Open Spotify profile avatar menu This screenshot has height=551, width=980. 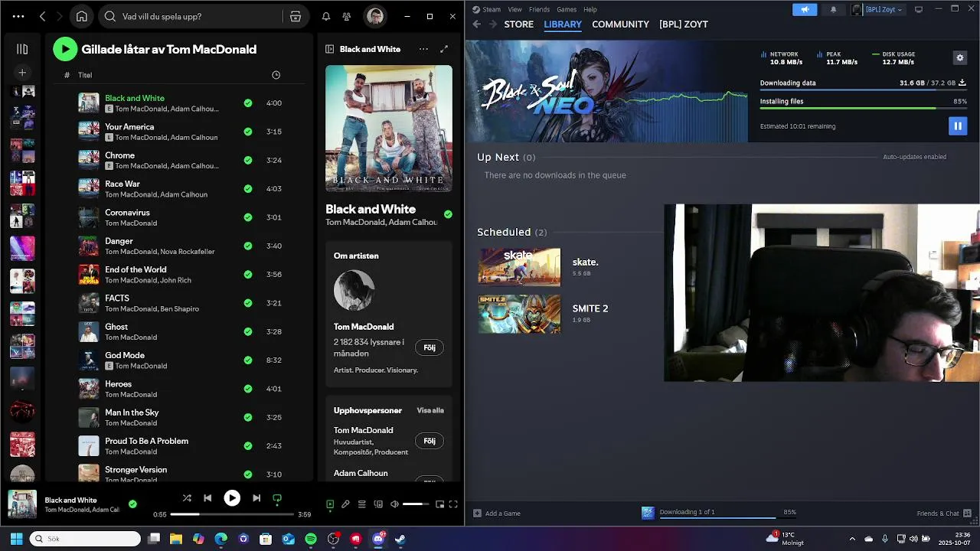(374, 16)
